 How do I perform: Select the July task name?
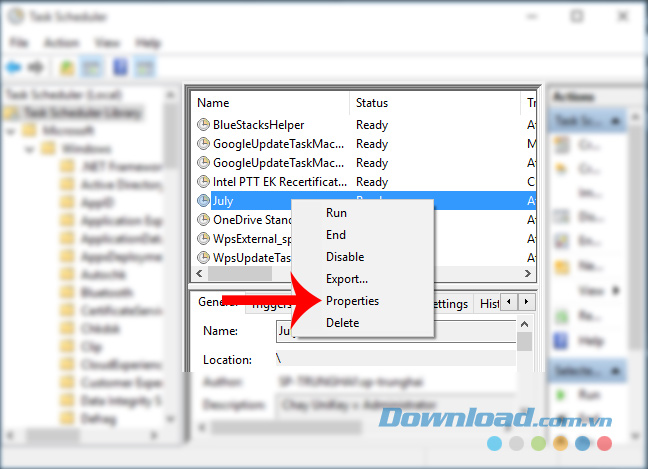tap(223, 201)
